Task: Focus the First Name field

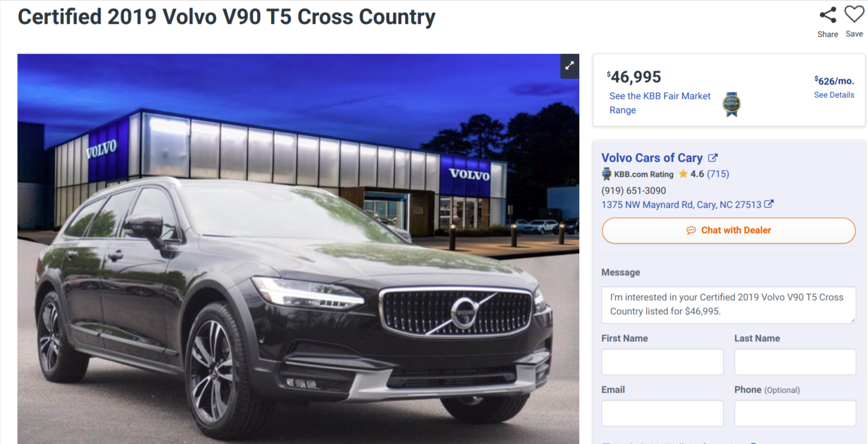Action: click(x=662, y=362)
